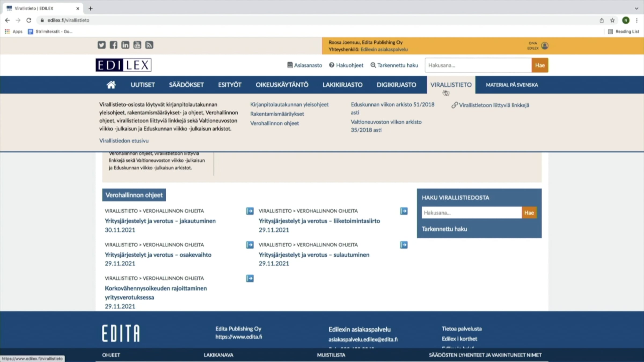Click arrow icon beside sulautuminen article
644x362 pixels.
[x=404, y=245]
